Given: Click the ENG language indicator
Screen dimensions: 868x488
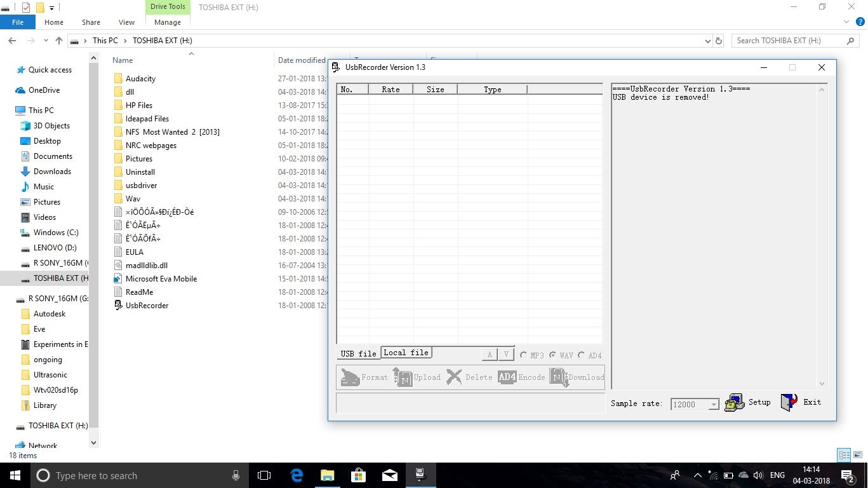Looking at the screenshot, I should tap(777, 475).
